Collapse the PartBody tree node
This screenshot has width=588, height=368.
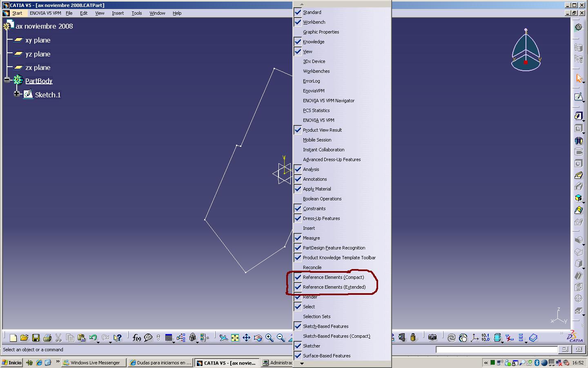[7, 80]
